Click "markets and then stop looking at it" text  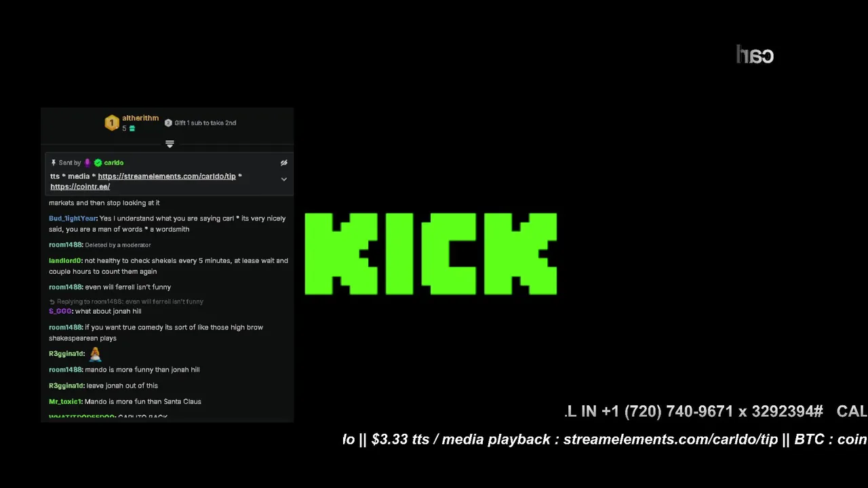coord(104,203)
